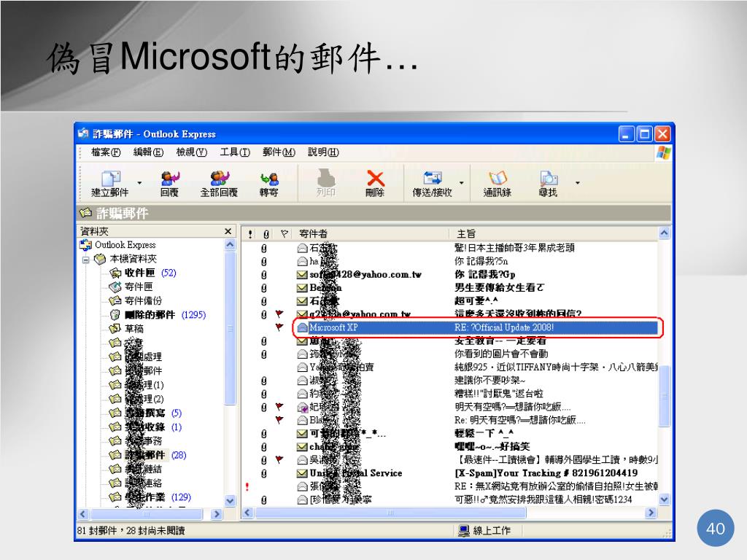Click the 轉寄 (Forward) toolbar icon
The width and height of the screenshot is (747, 560).
pos(269,184)
